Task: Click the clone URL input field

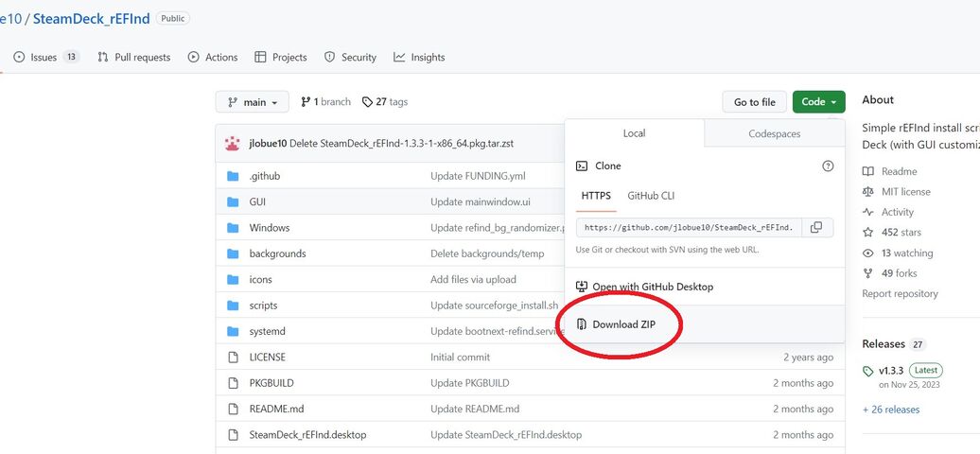Action: [689, 228]
